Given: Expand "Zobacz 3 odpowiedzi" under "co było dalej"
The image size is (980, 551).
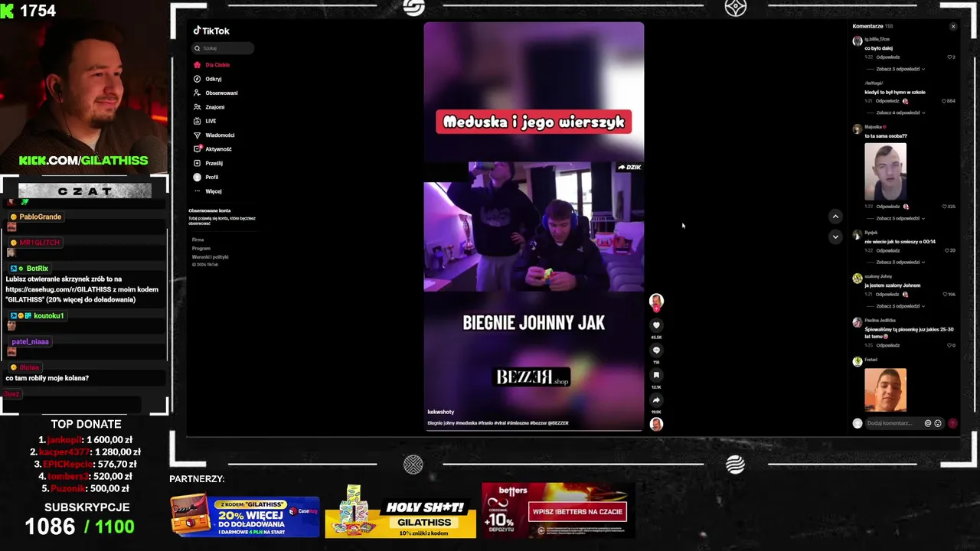Looking at the screenshot, I should (x=900, y=69).
